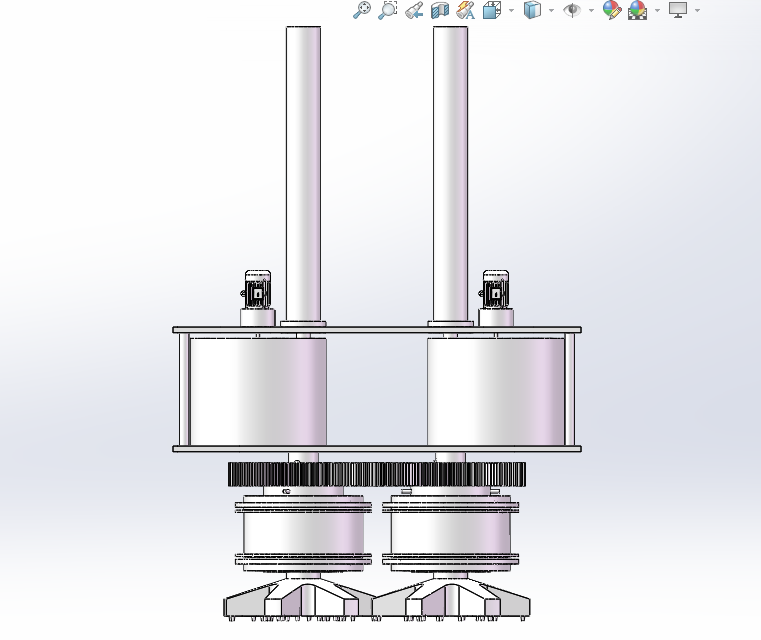Click the View Settings monitor icon

[678, 10]
